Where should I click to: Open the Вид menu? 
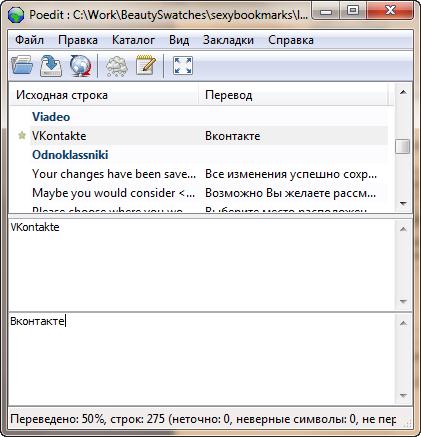click(179, 40)
